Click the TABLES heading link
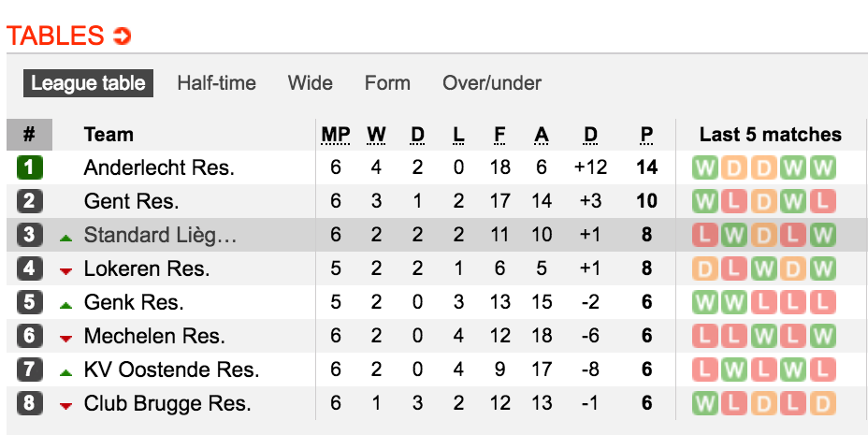 55,36
